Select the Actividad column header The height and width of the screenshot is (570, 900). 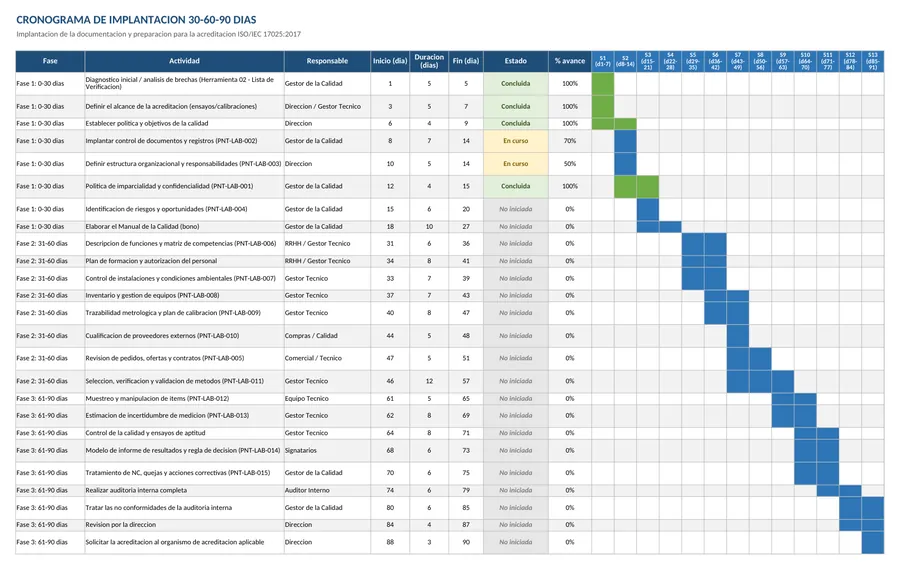[184, 61]
